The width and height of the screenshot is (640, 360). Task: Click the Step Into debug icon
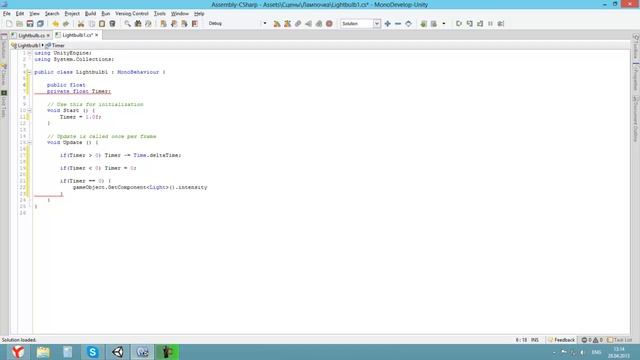click(x=470, y=24)
